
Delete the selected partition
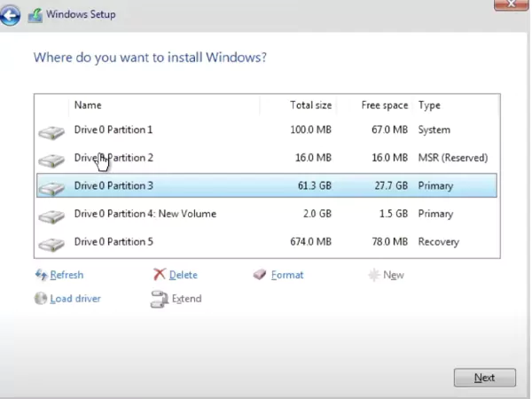pyautogui.click(x=184, y=275)
